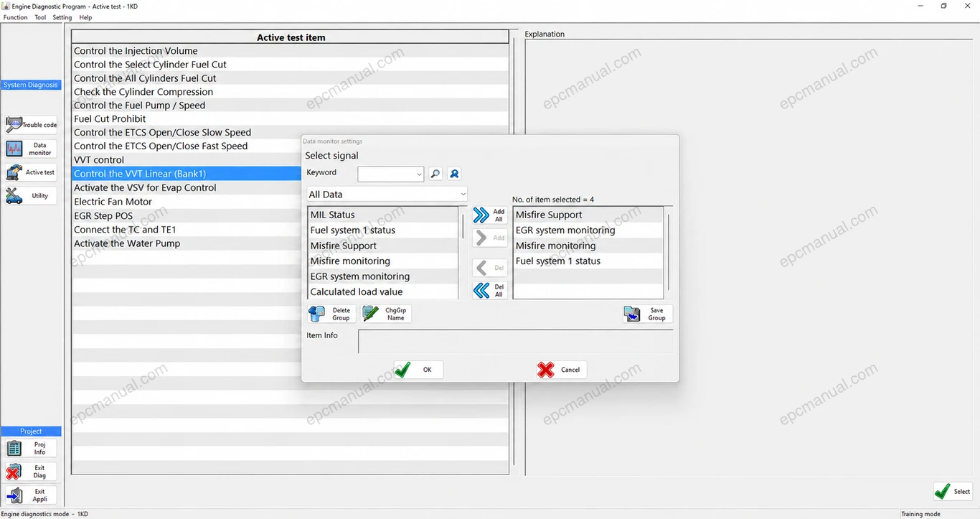Screen dimensions: 980x519
Task: Click the blue icon beside the search magnifier
Action: (x=454, y=174)
